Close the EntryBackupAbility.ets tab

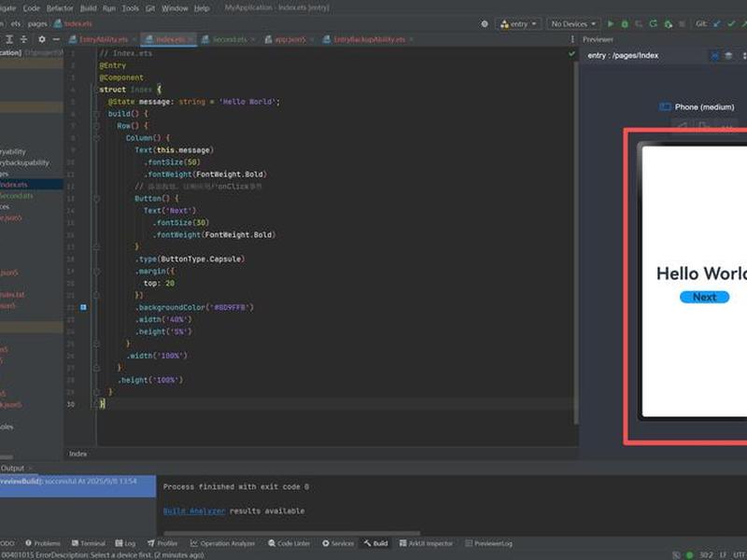tap(411, 39)
